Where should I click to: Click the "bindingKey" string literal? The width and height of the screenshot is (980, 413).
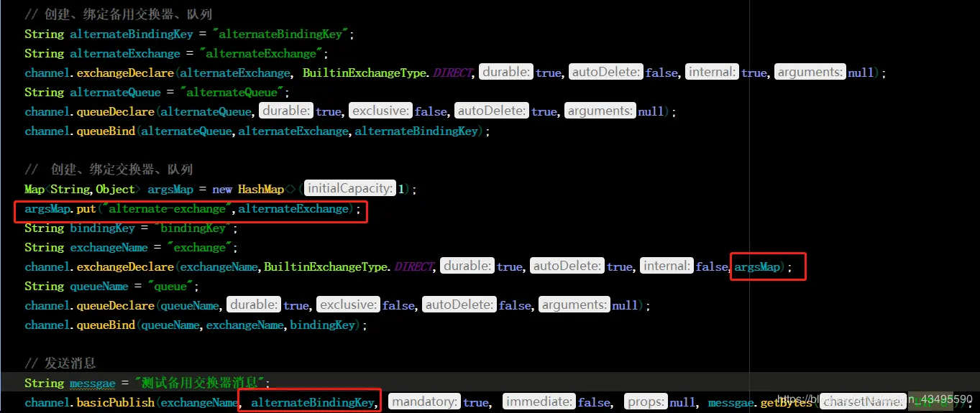pos(194,228)
